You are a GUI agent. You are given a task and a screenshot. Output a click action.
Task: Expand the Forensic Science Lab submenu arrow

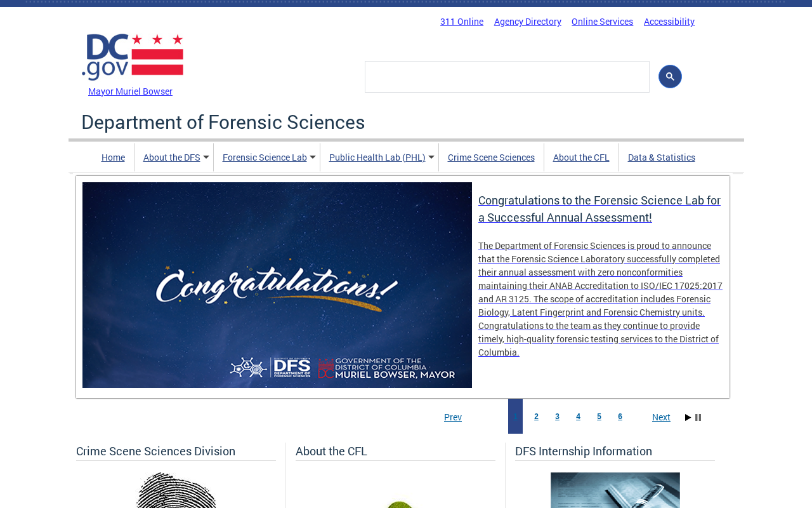pyautogui.click(x=313, y=157)
